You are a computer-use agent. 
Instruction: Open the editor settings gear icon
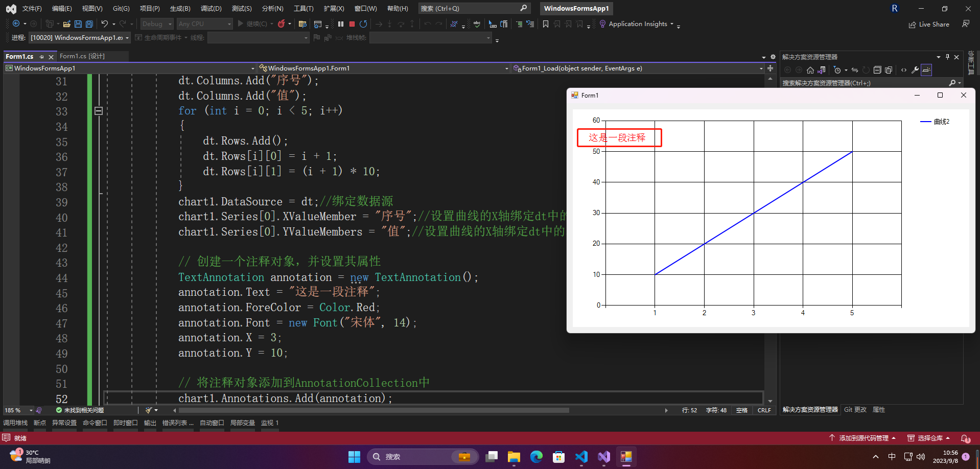click(x=773, y=57)
